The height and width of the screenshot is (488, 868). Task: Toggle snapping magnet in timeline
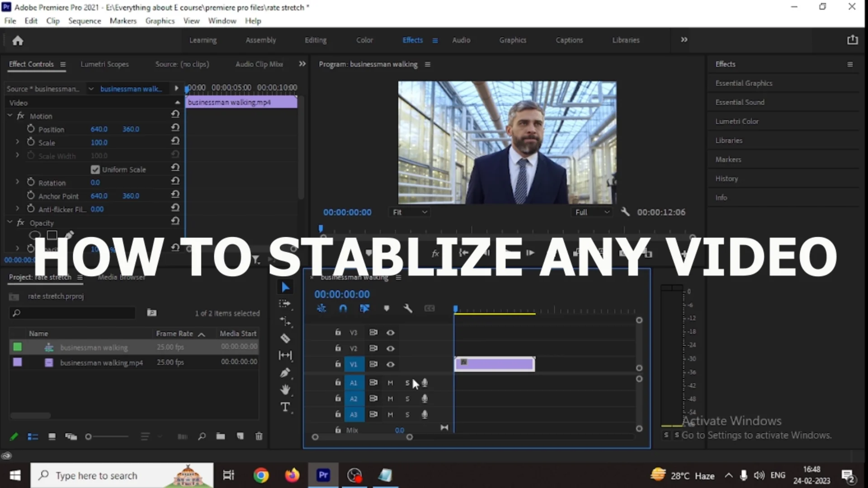tap(343, 308)
